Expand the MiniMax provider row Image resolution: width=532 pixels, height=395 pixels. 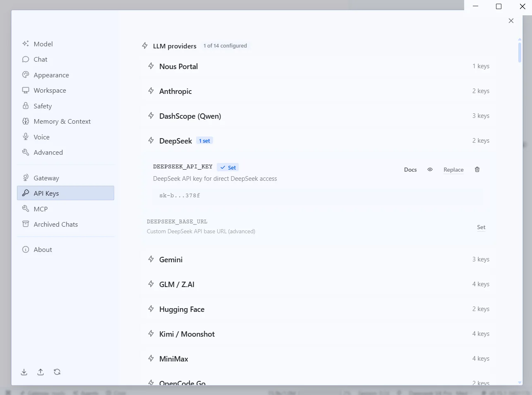click(319, 359)
